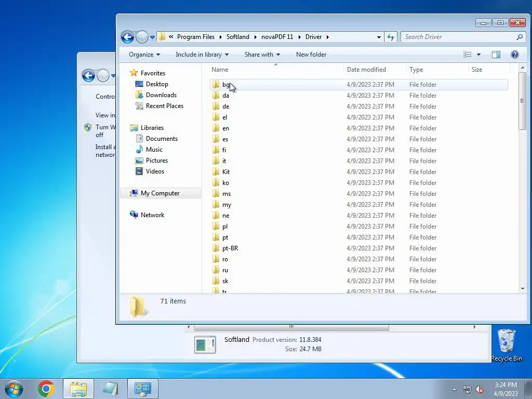Open Documents library

pos(162,139)
